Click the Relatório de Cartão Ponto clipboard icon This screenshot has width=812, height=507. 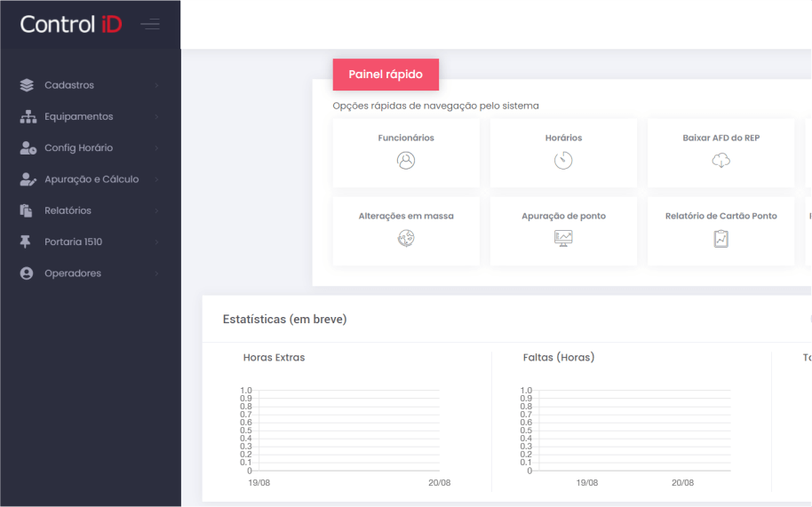[x=720, y=239]
